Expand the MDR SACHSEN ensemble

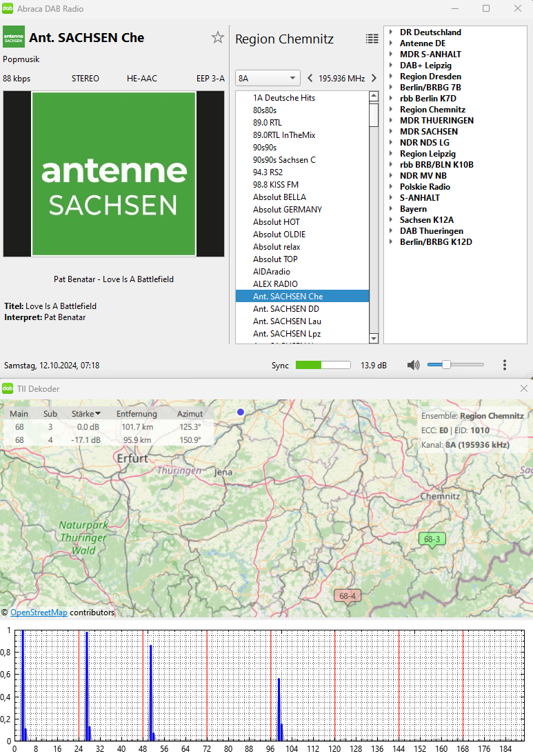(391, 132)
